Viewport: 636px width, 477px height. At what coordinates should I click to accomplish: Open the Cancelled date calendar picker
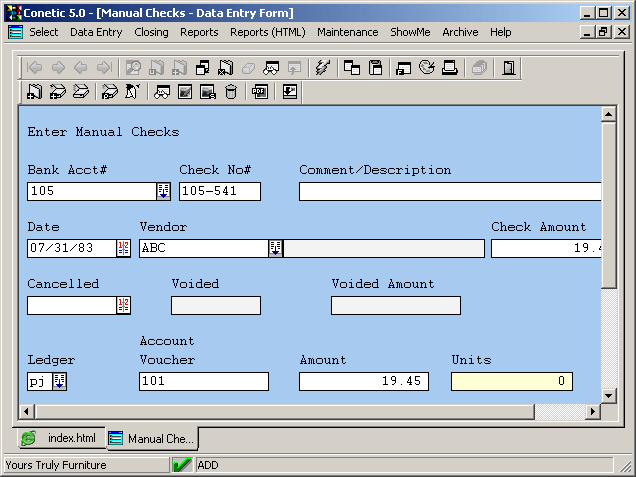click(123, 305)
